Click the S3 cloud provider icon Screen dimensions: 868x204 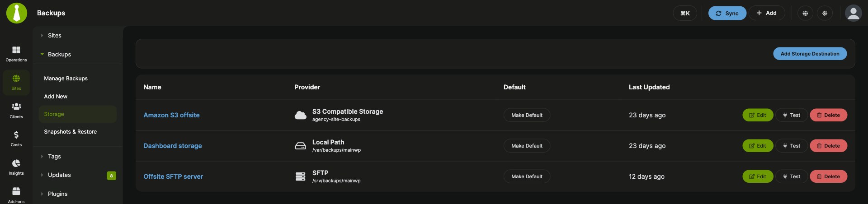[301, 115]
